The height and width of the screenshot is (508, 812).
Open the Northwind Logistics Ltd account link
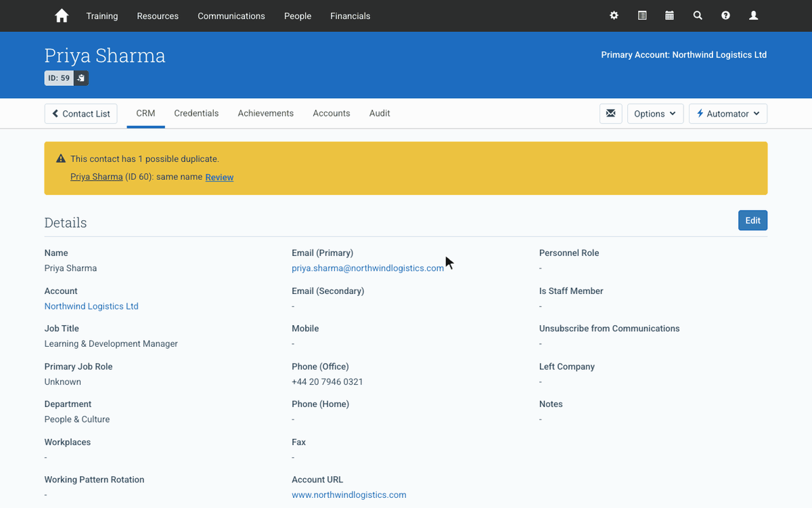point(91,306)
